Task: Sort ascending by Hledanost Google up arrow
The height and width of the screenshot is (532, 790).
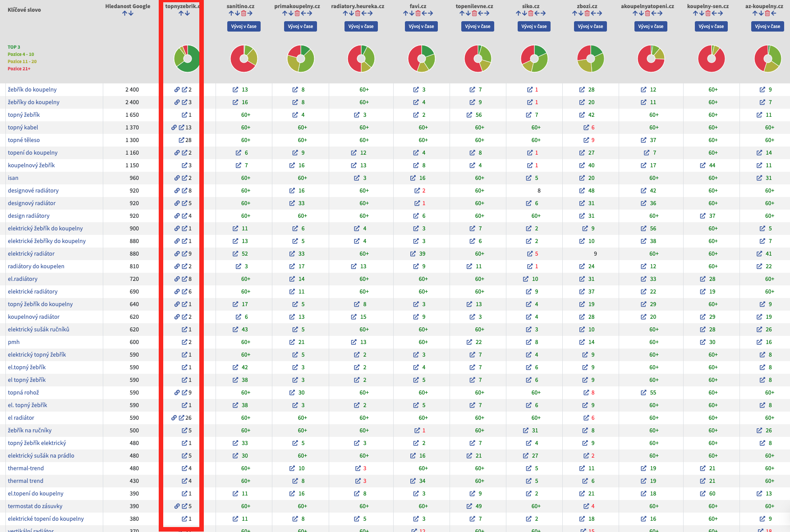Action: (125, 14)
